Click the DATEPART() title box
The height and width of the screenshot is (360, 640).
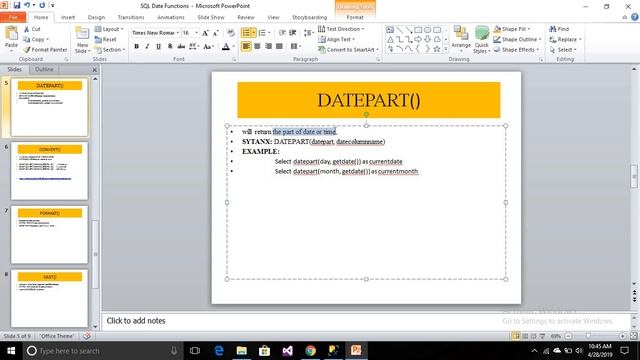pos(369,100)
